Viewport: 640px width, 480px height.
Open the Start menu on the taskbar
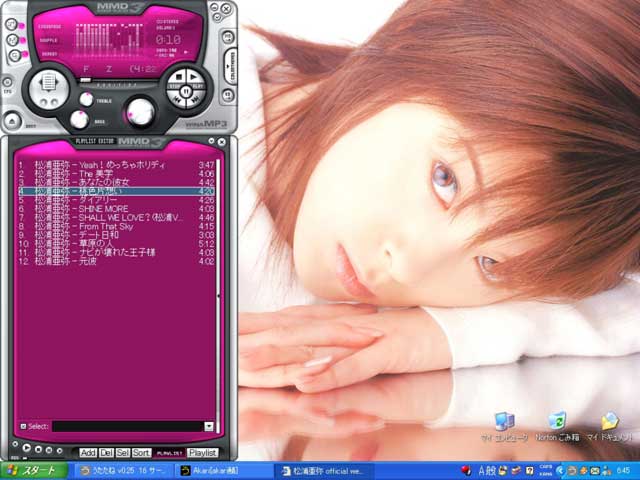coord(30,470)
